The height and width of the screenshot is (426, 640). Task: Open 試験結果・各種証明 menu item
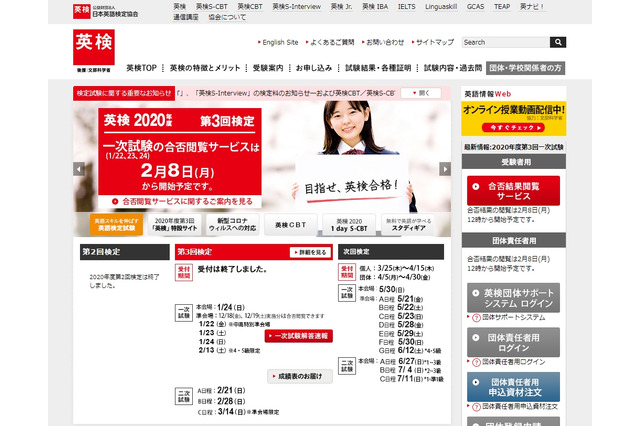point(378,68)
